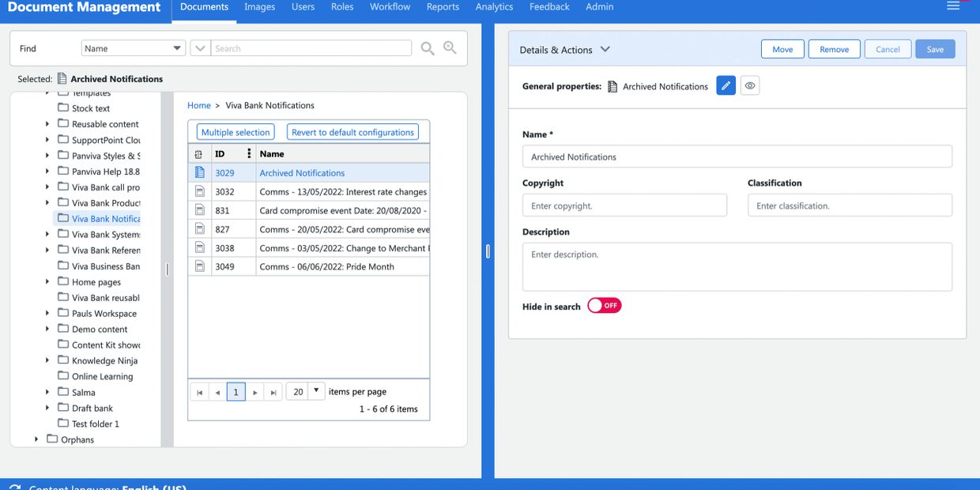Screen dimensions: 980x490
Task: Click the Remove button
Action: pyautogui.click(x=834, y=49)
